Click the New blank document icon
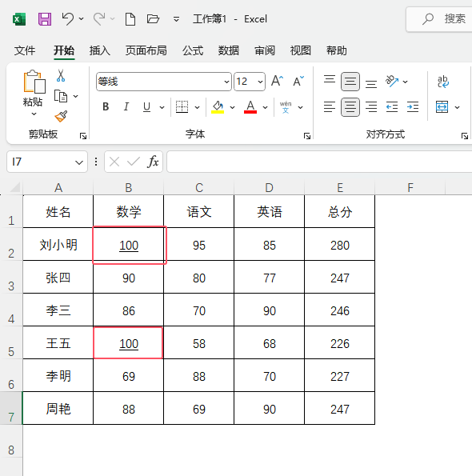This screenshot has height=476, width=472. (130, 19)
